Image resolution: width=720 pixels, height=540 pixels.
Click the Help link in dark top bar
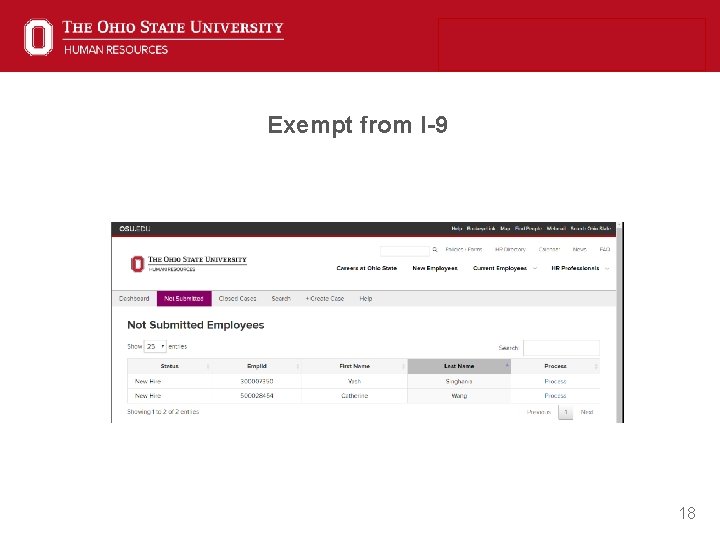(x=457, y=228)
